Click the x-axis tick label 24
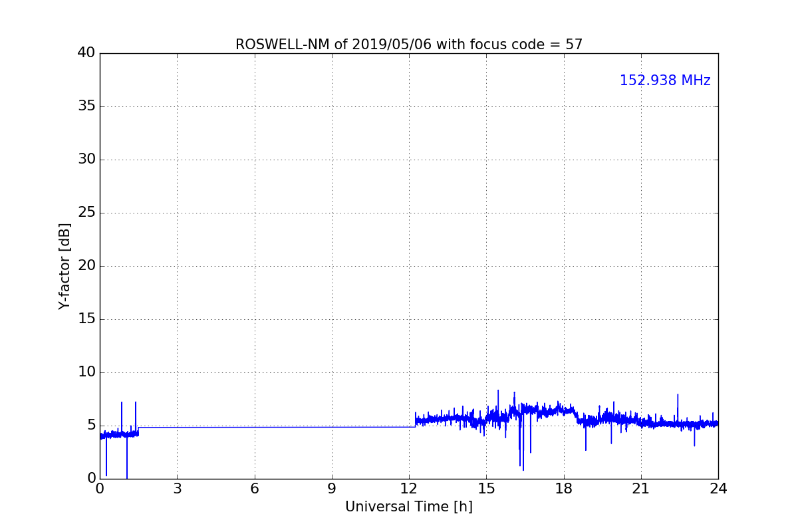Viewport: 798px width, 532px height. tap(718, 489)
